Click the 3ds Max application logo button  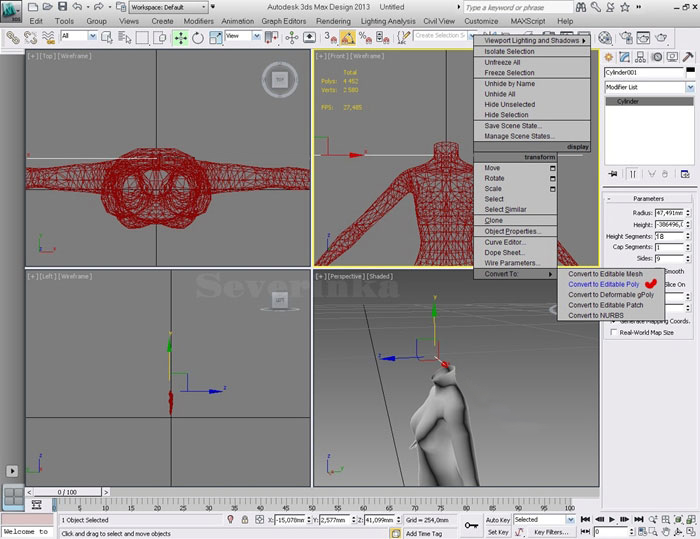click(12, 10)
